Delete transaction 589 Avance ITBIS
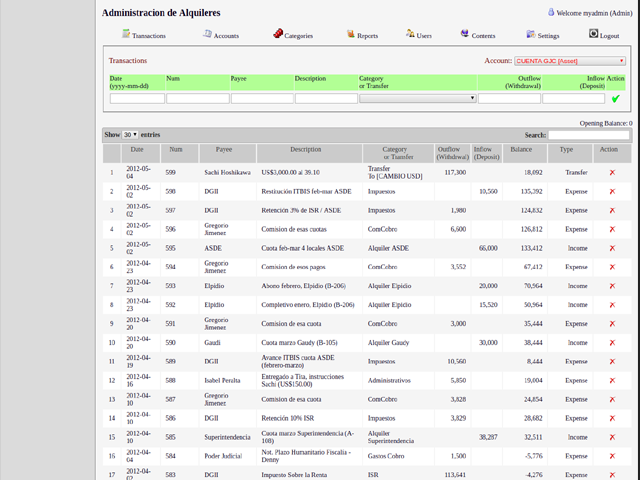The image size is (640, 480). (x=612, y=362)
